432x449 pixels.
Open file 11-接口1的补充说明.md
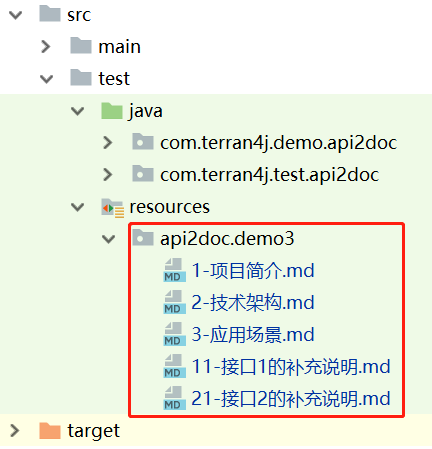[x=291, y=366]
